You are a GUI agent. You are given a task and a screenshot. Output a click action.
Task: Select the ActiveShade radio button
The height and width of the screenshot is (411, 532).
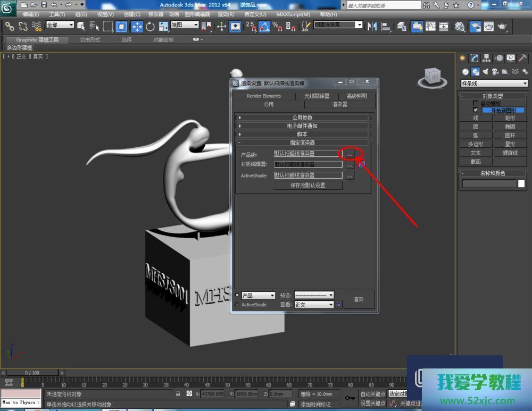pyautogui.click(x=237, y=305)
